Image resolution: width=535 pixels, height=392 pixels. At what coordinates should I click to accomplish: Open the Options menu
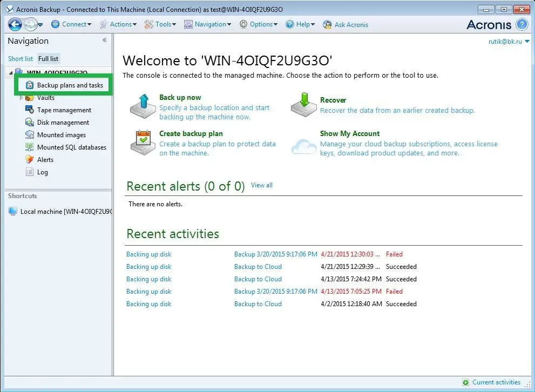258,24
